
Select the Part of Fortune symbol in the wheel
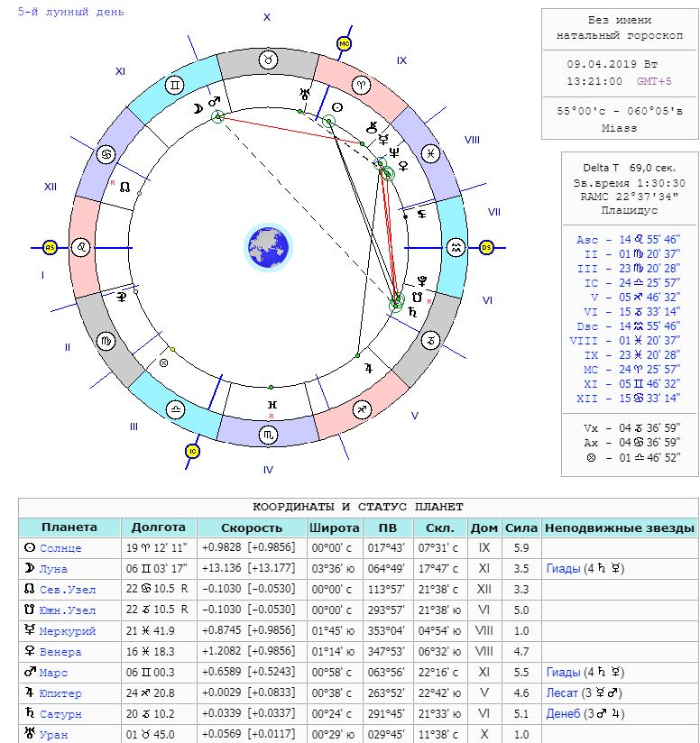point(163,363)
